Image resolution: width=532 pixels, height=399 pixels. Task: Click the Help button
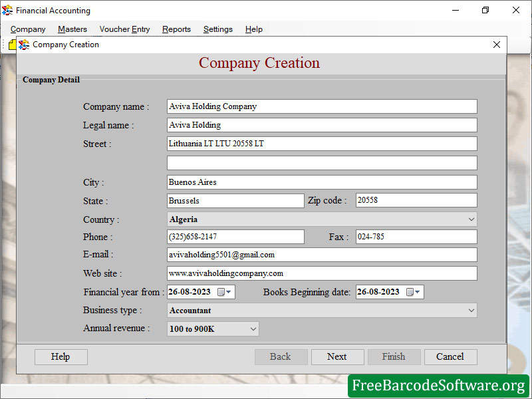(x=61, y=356)
